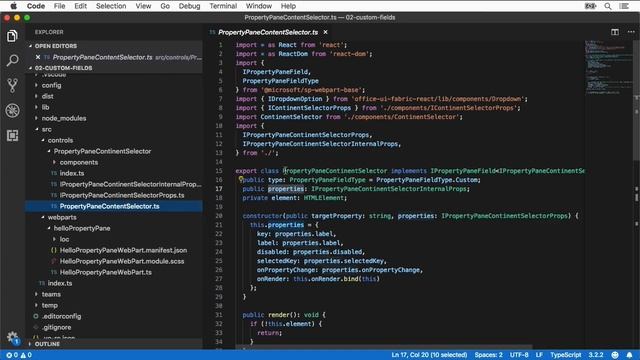Viewport: 640px width, 360px height.
Task: Open notifications bell in status bar
Action: pos(629,355)
